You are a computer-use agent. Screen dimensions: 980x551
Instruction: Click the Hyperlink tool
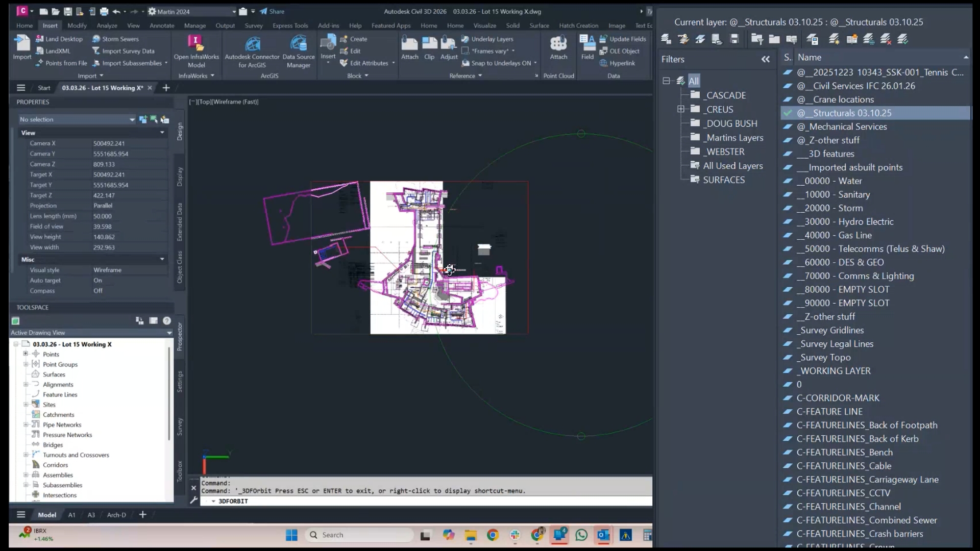pos(617,63)
